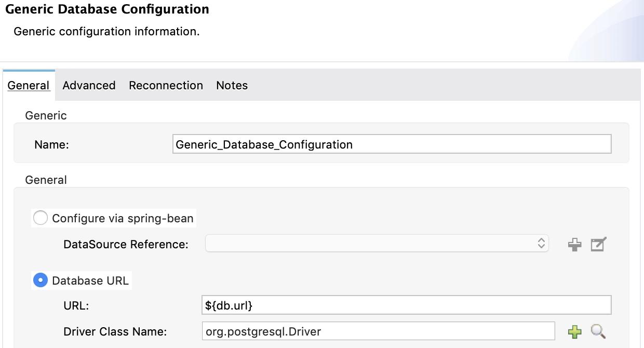Click the 'URL:' label under Database URL
644x348 pixels.
[76, 306]
